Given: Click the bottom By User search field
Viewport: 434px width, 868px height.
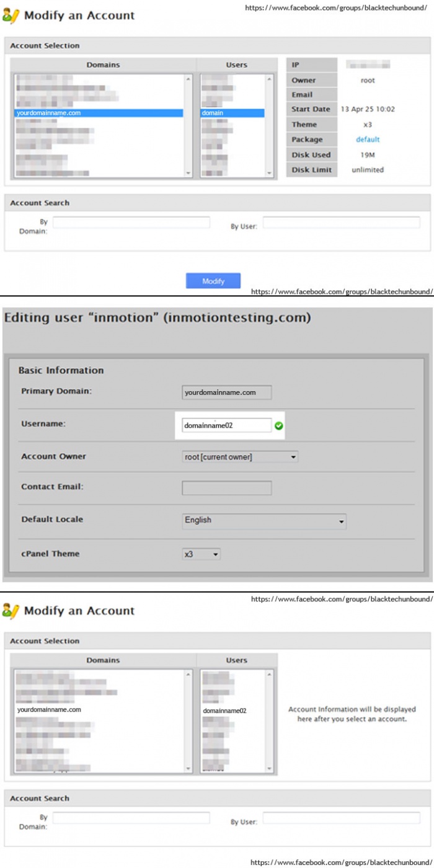Looking at the screenshot, I should click(x=341, y=818).
